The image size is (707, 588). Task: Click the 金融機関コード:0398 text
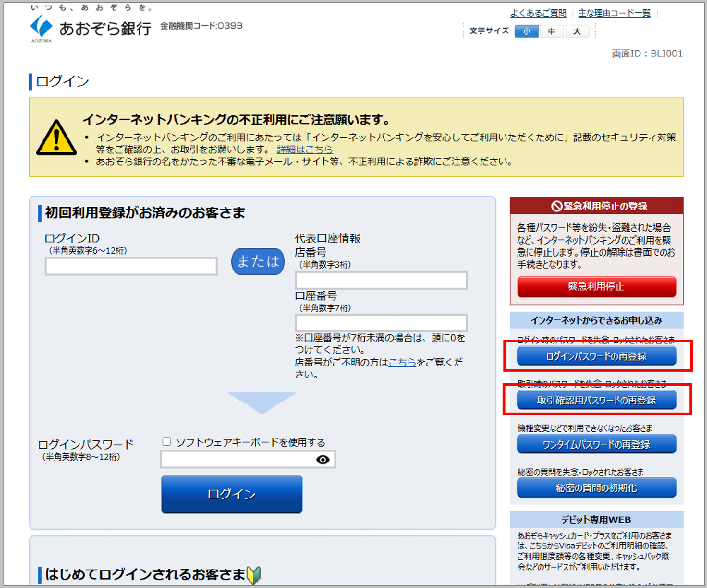point(201,26)
